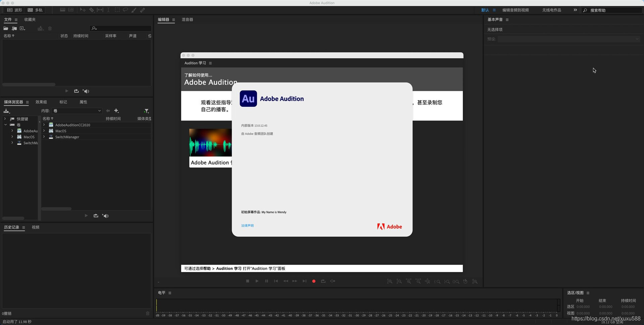Screen dimensions: 644x325
Task: Select the Razor tool in top toolbar
Action: pos(91,10)
